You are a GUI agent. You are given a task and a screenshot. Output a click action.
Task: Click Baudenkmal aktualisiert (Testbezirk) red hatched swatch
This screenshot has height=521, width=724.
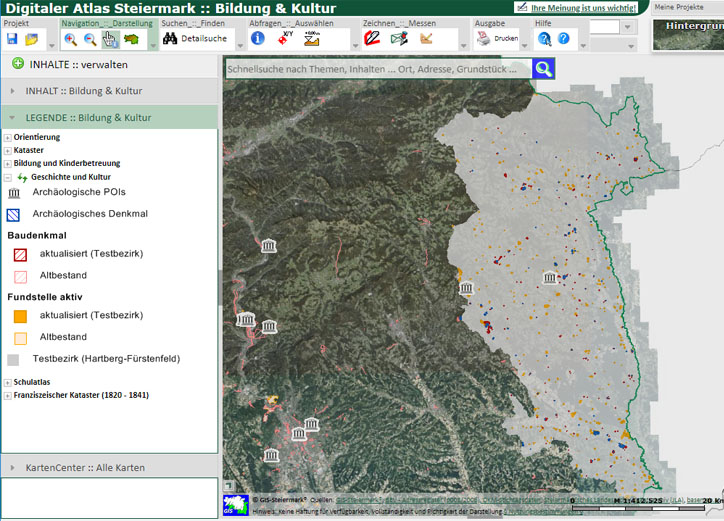click(20, 254)
